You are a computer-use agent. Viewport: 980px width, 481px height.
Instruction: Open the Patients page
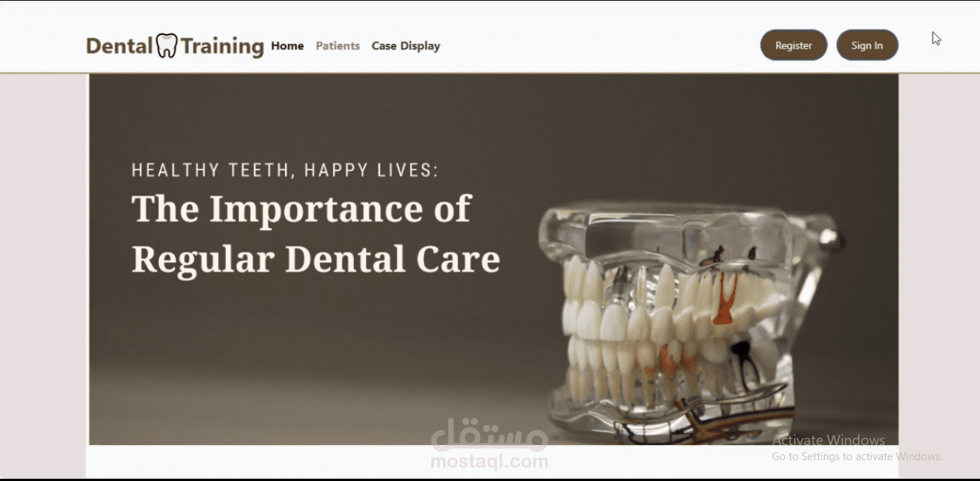[337, 46]
